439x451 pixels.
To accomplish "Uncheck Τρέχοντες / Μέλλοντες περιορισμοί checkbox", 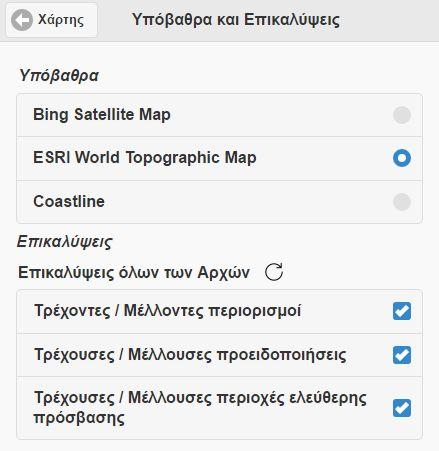I will pos(402,311).
